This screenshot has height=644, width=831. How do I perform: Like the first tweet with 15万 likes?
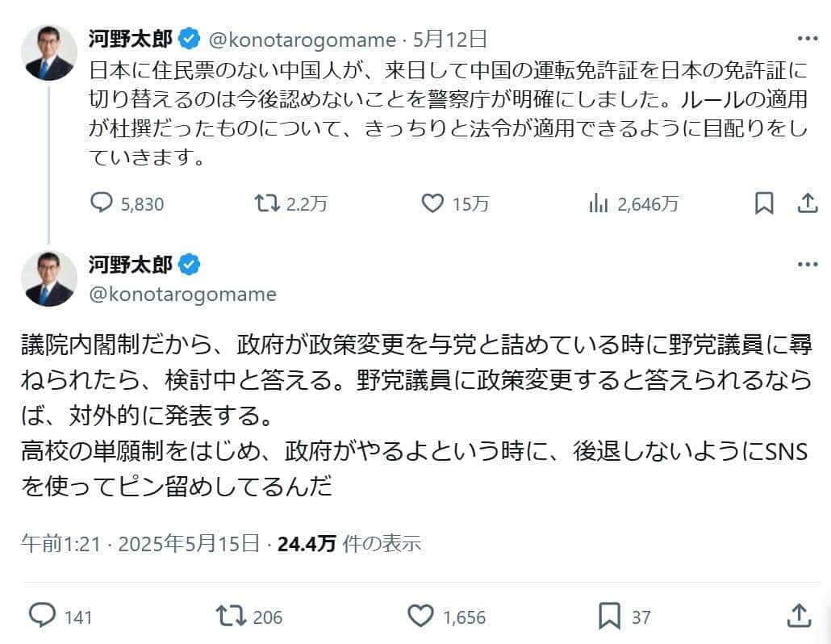pos(433,203)
